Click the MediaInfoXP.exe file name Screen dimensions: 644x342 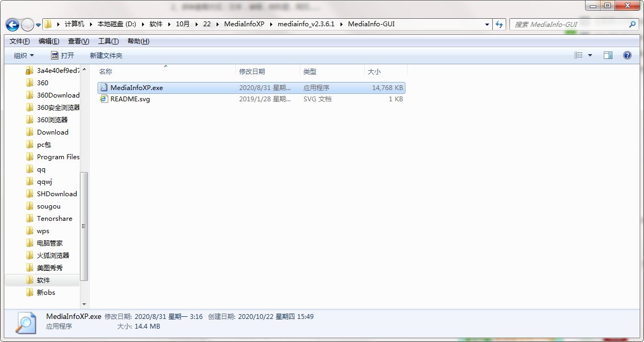[137, 87]
